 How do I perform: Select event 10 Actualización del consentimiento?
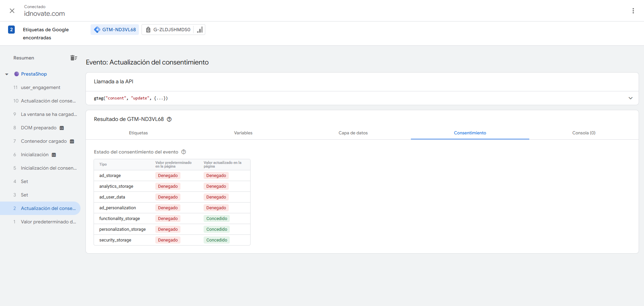coord(40,101)
